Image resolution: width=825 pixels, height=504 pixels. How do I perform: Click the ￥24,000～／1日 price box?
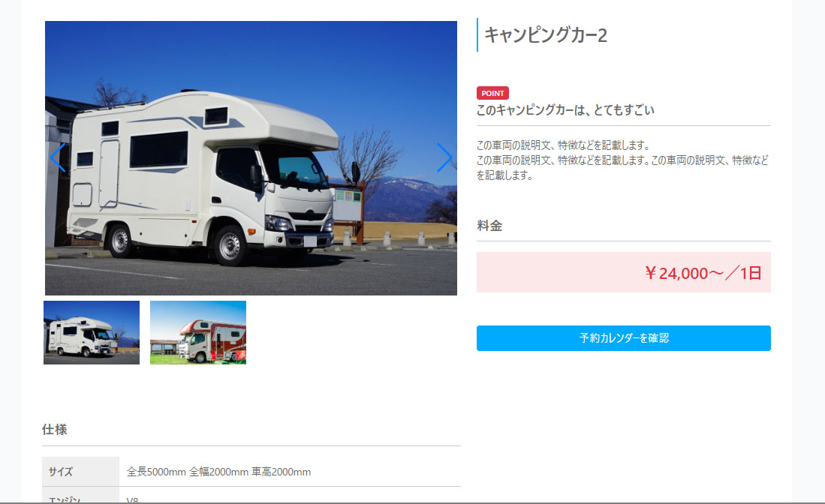point(624,272)
